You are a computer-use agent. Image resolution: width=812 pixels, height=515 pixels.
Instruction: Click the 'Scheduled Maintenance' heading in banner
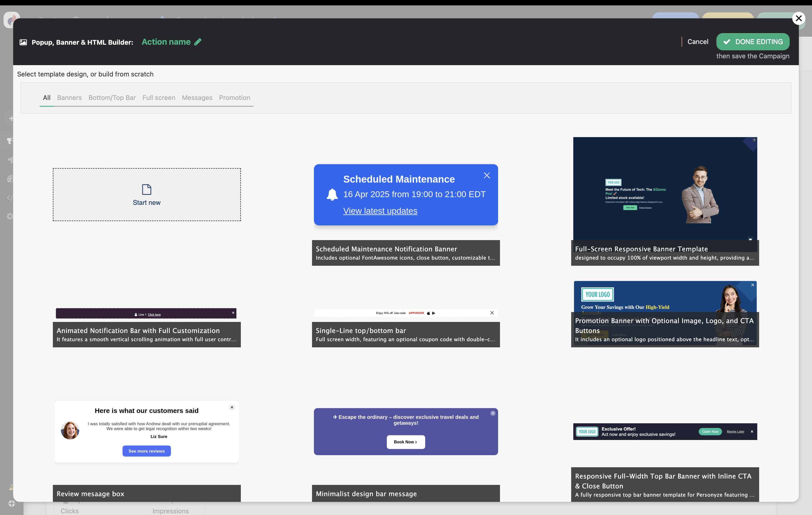(x=399, y=179)
